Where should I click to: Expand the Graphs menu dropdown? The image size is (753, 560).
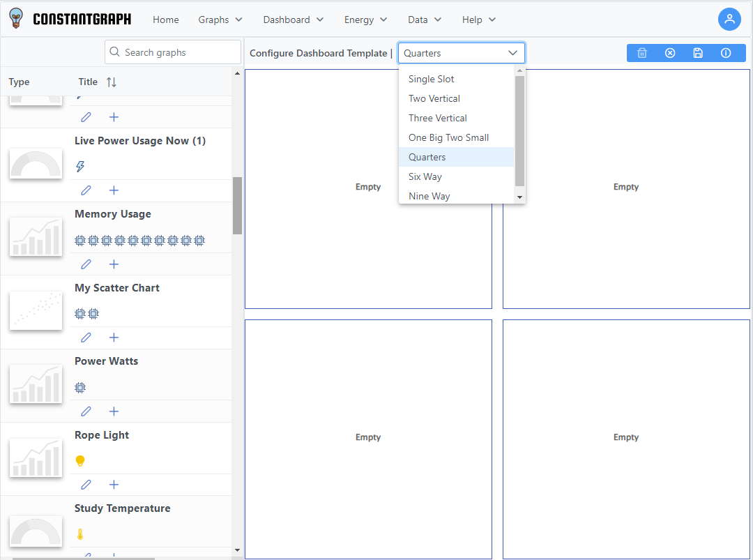click(x=220, y=20)
